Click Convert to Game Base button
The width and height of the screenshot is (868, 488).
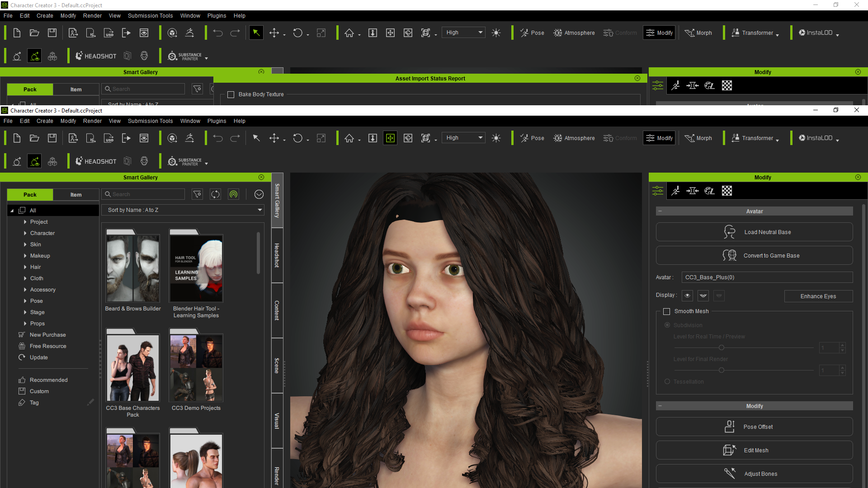tap(755, 256)
